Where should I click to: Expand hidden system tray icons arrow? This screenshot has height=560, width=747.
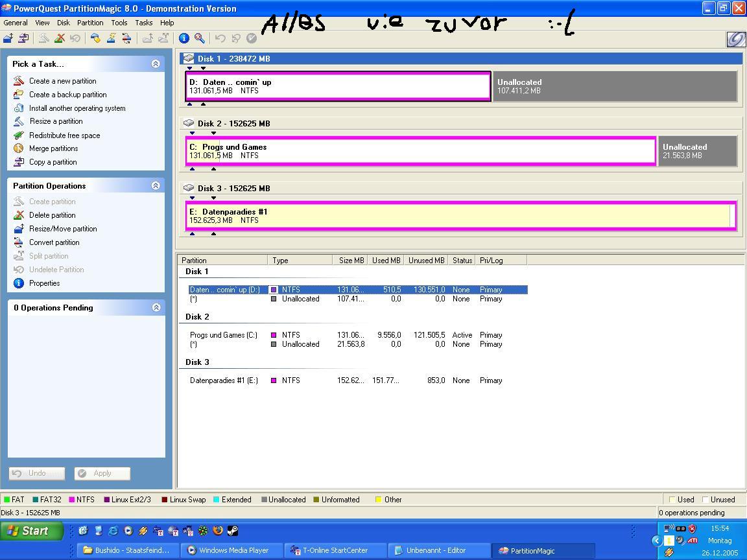coord(656,541)
